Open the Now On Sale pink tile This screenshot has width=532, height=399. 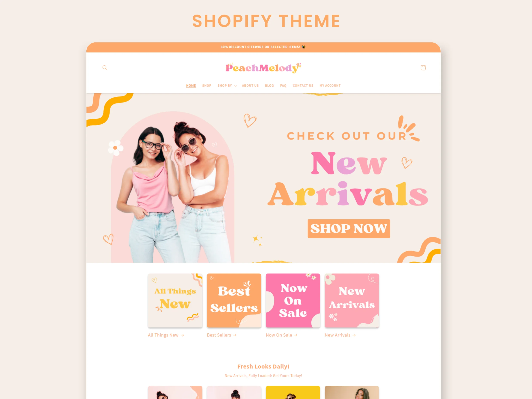tap(293, 300)
